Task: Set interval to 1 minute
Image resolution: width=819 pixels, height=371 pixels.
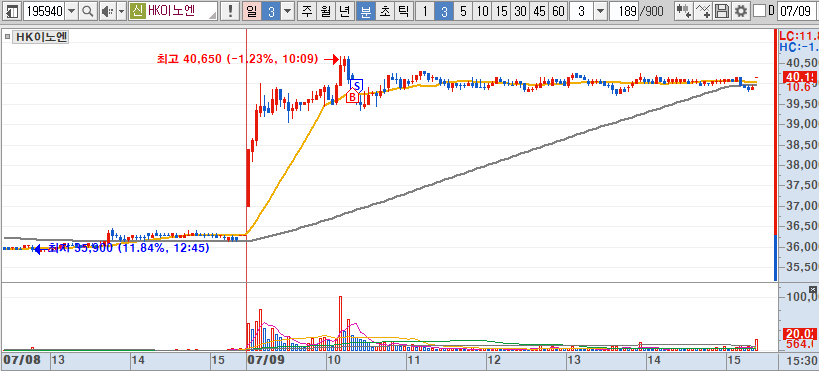Action: coord(425,11)
